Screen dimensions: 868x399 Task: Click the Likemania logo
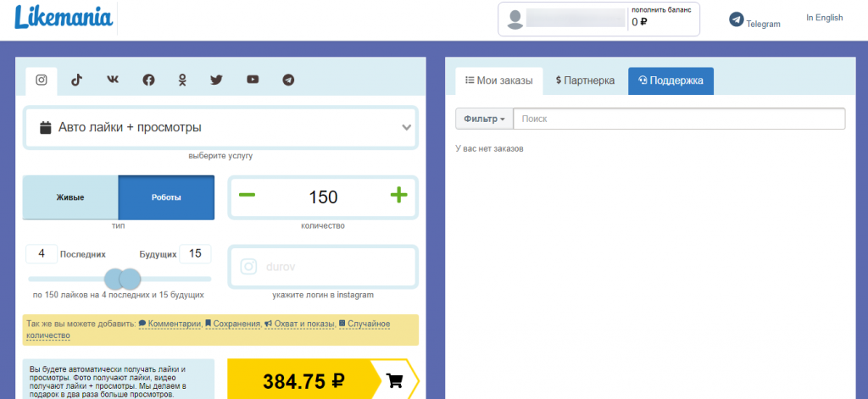pyautogui.click(x=64, y=18)
